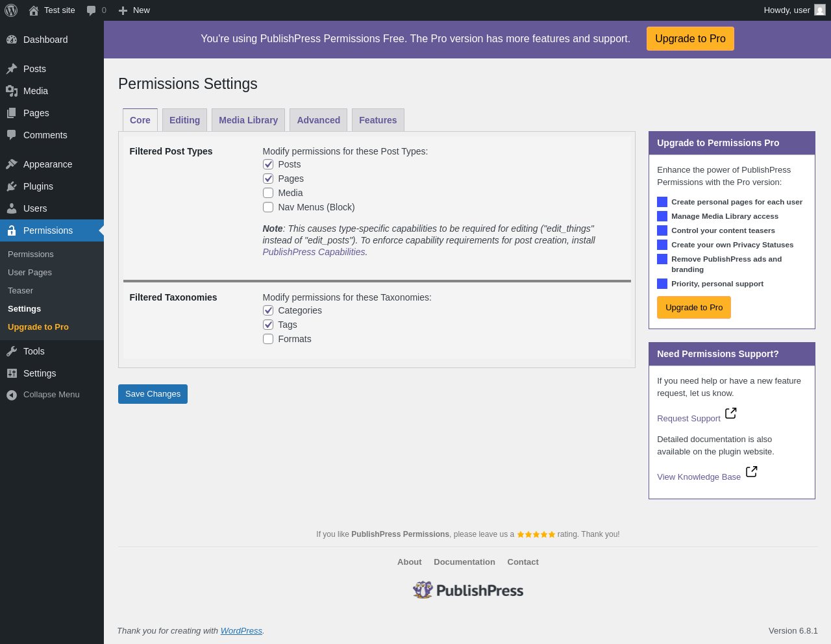Click the WordPress logo icon
831x644 pixels.
(11, 10)
